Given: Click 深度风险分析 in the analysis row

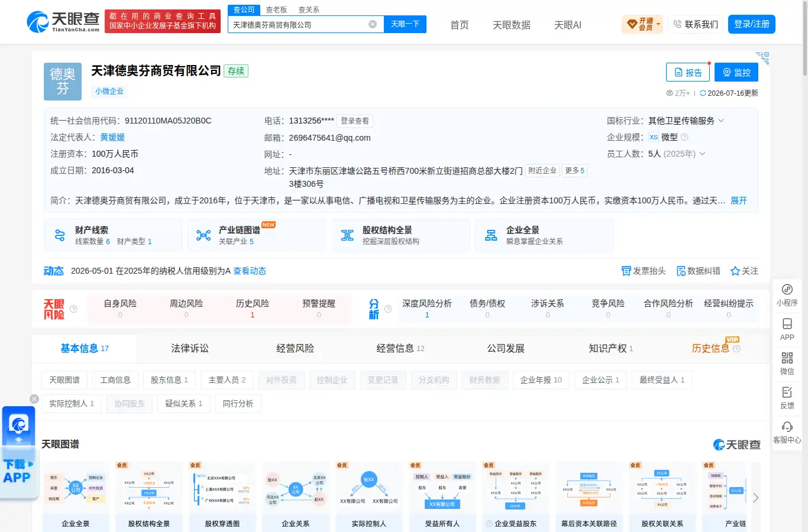Looking at the screenshot, I should tap(427, 309).
